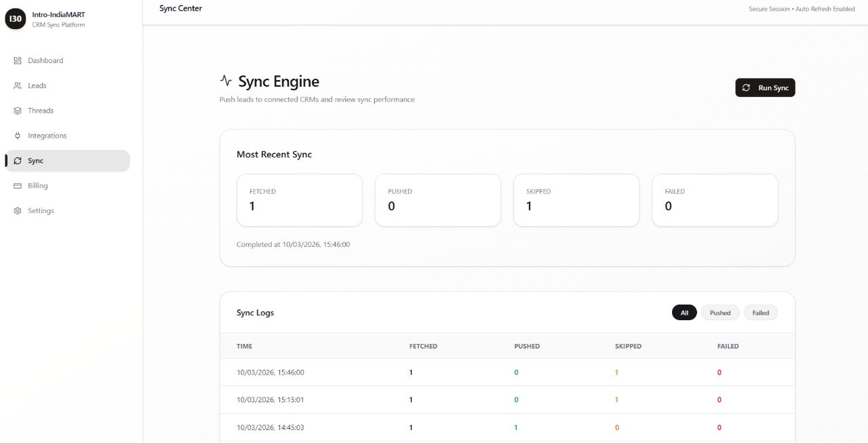Select the 15:46:00 sync log row

[x=507, y=372]
